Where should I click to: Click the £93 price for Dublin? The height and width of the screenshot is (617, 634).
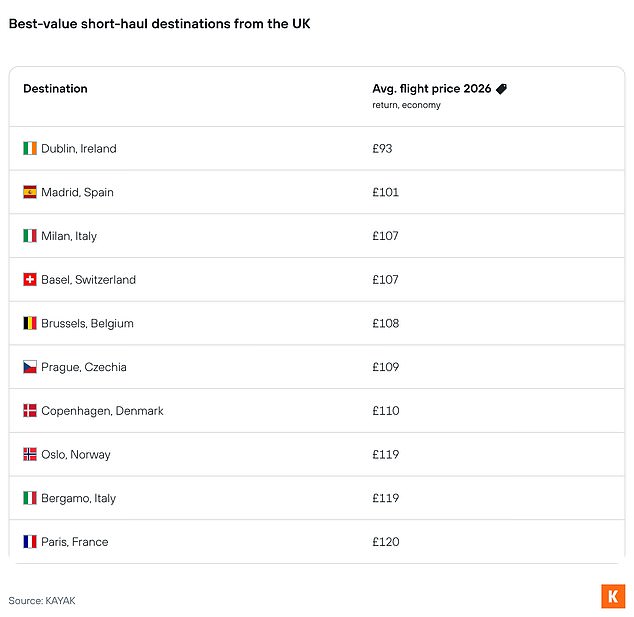tap(382, 149)
